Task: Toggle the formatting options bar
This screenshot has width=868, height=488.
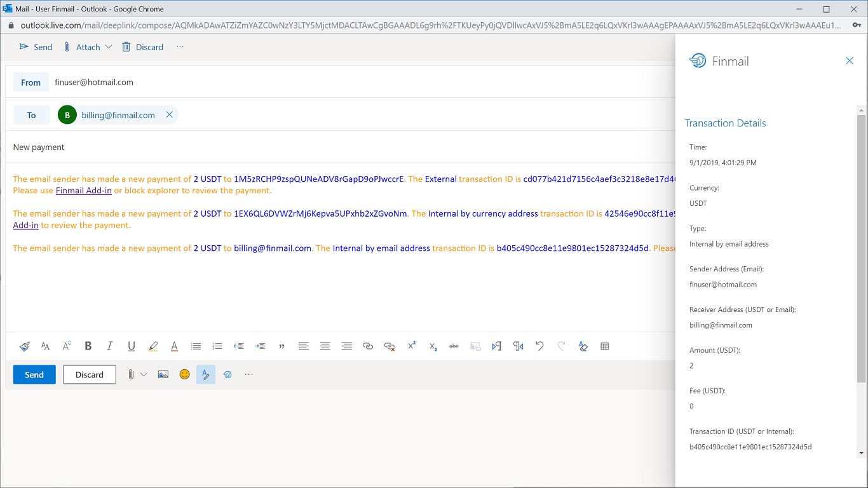Action: 206,375
